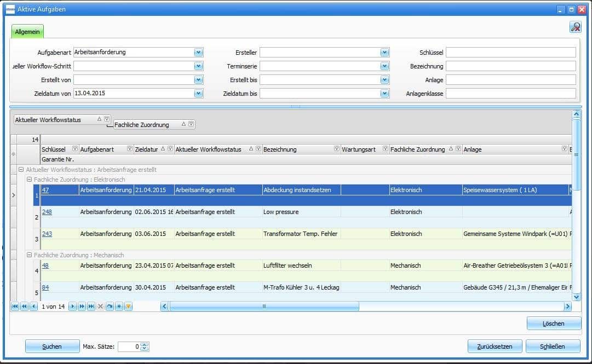Screen dimensions: 592x364
Task: Click the horizontal scrollbar left arrow
Action: [164, 307]
